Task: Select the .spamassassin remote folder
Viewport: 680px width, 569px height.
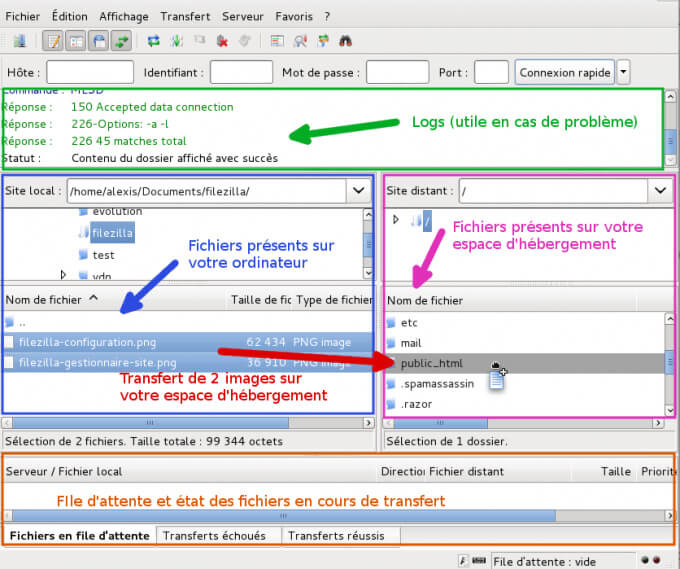Action: point(525,384)
